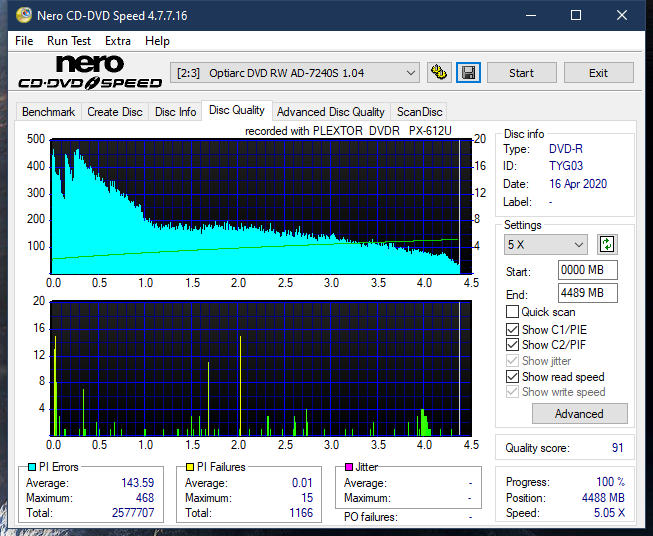Toggle Show read speed checkbox

pyautogui.click(x=512, y=376)
